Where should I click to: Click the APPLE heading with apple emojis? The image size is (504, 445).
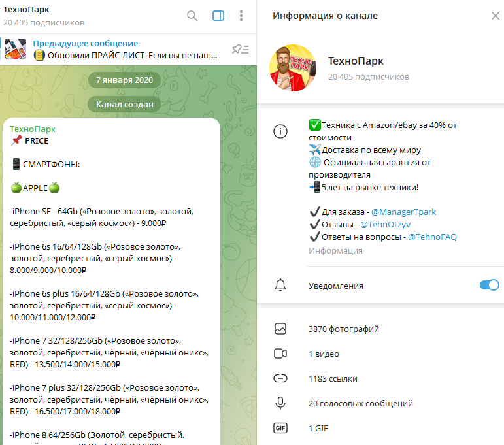click(35, 188)
